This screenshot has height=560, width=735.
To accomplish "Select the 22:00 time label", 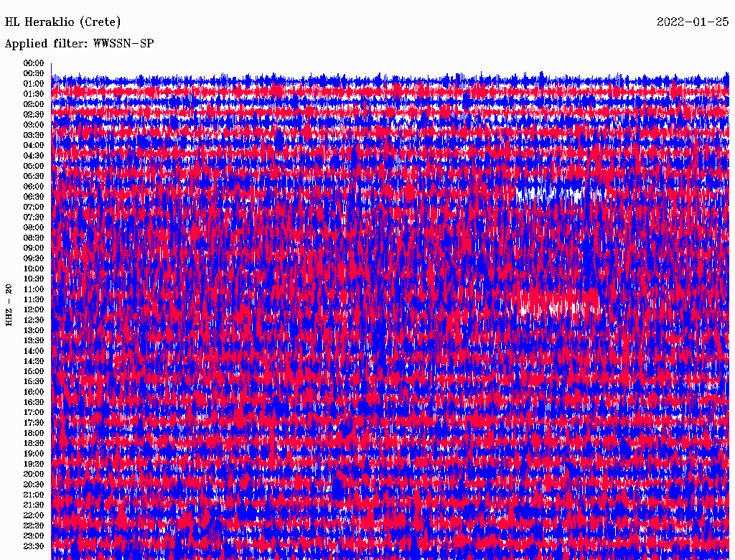I will [x=34, y=515].
